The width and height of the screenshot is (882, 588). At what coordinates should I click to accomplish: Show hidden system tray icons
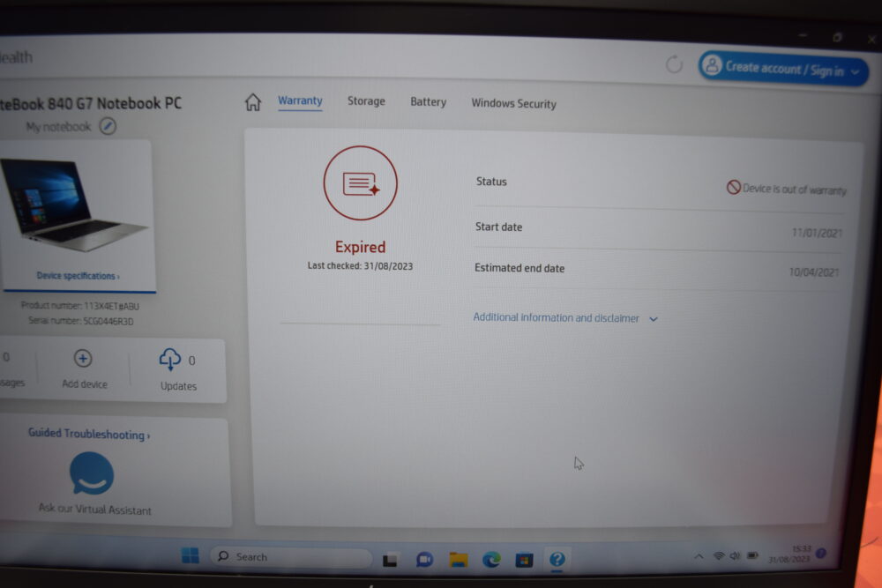[x=699, y=556]
